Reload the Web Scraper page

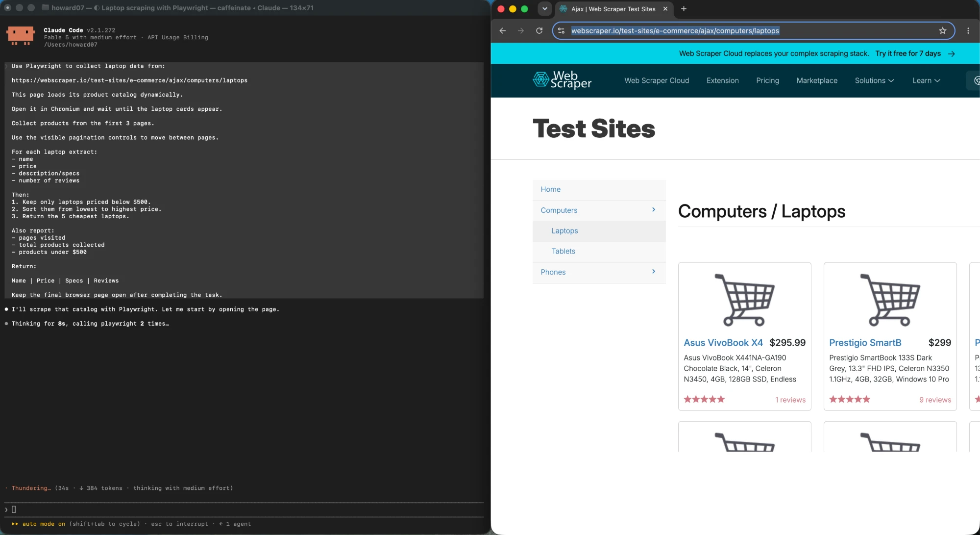[539, 30]
